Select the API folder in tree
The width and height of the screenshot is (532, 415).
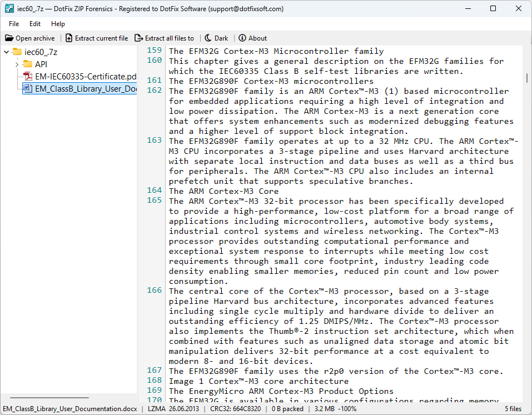(41, 64)
